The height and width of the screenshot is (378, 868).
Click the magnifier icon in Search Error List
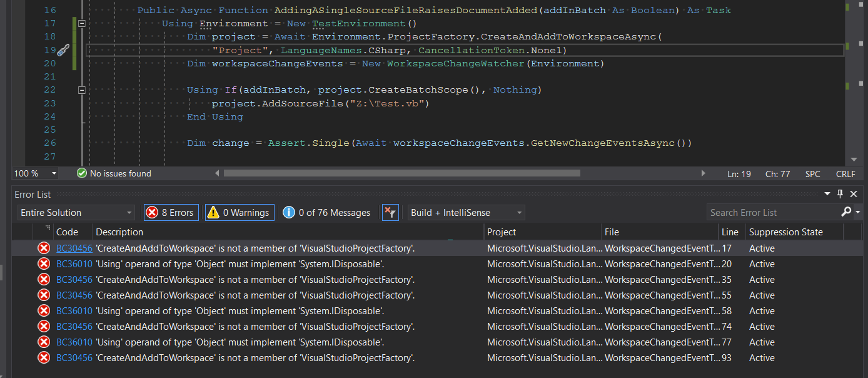(x=846, y=212)
